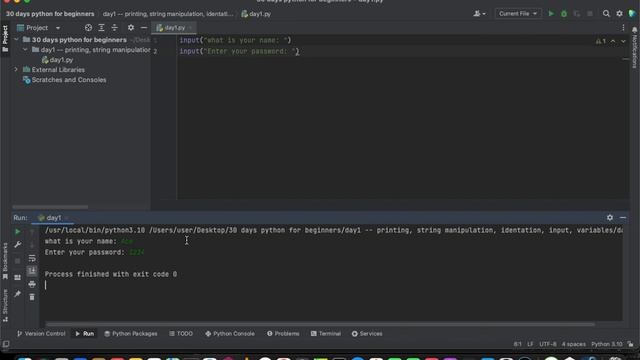Toggle Bookmarks tool window from left stripe
This screenshot has height=360, width=640.
(x=5, y=261)
